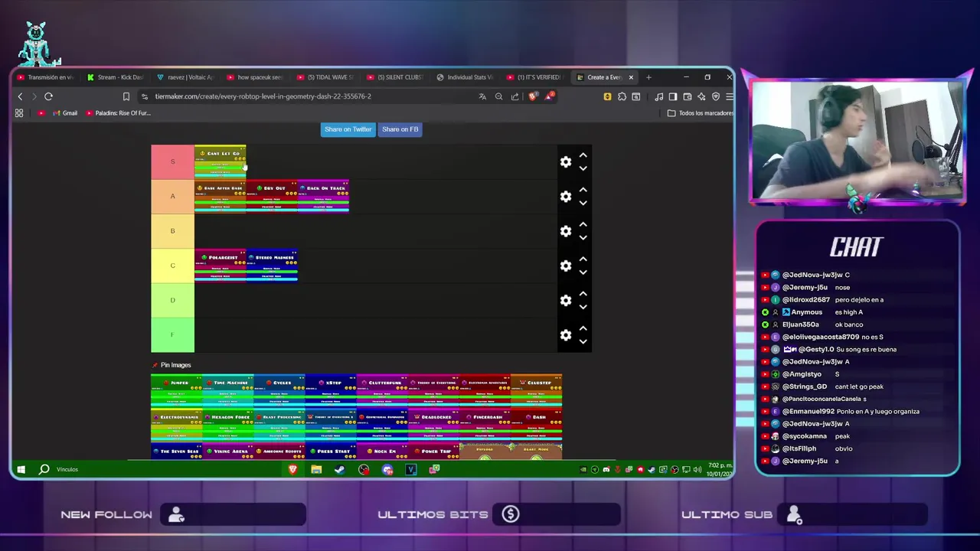Select the Deadlocked level card
The image size is (980, 551).
click(x=433, y=425)
